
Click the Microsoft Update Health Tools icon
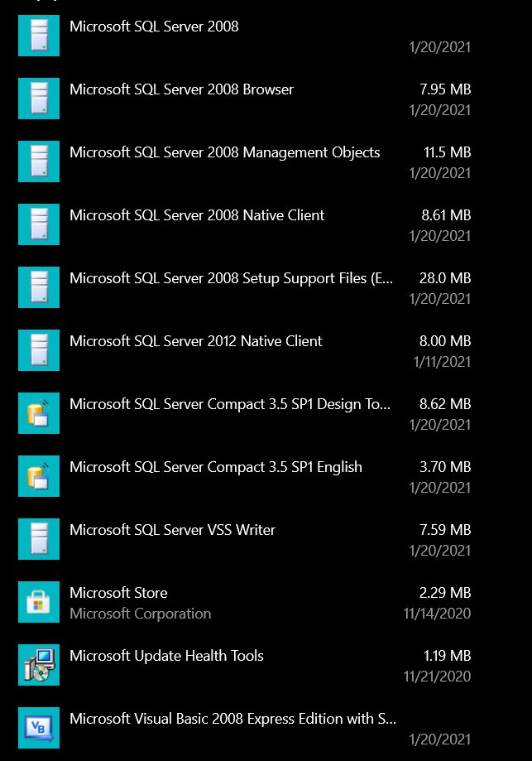(39, 665)
